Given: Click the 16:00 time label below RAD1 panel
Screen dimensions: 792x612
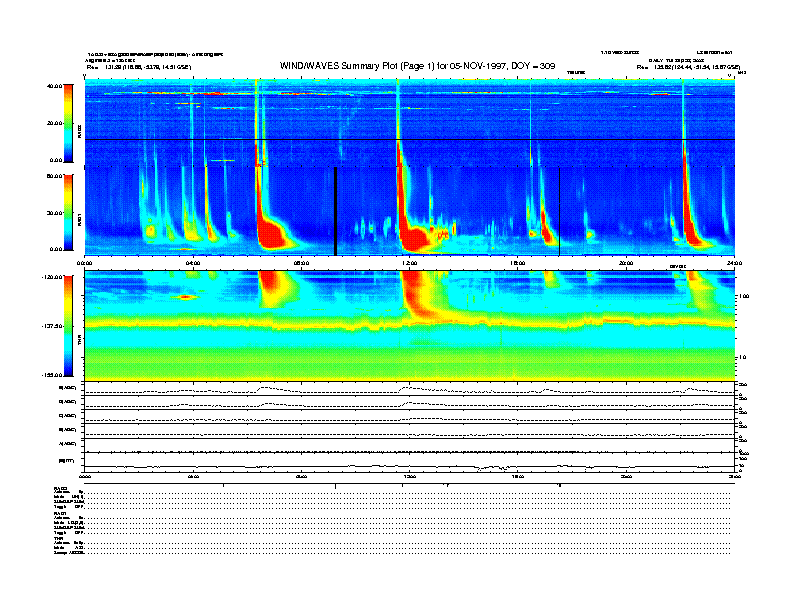Looking at the screenshot, I should pyautogui.click(x=518, y=263).
